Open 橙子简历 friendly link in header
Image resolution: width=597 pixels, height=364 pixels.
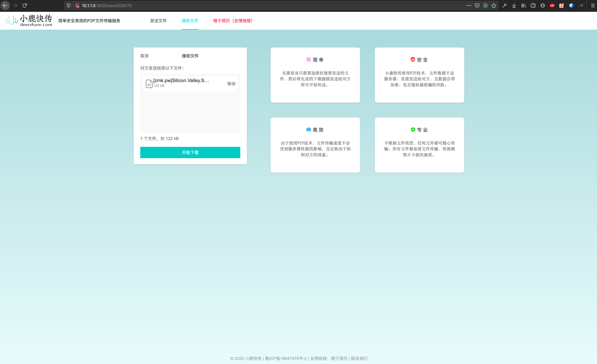pos(233,21)
